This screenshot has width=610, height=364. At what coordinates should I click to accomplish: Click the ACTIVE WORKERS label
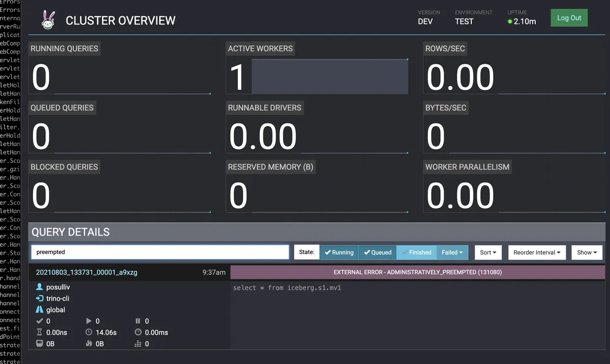click(260, 49)
